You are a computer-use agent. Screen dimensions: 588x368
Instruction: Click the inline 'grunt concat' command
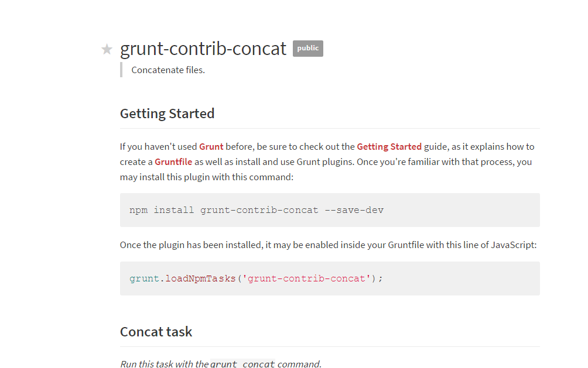242,364
